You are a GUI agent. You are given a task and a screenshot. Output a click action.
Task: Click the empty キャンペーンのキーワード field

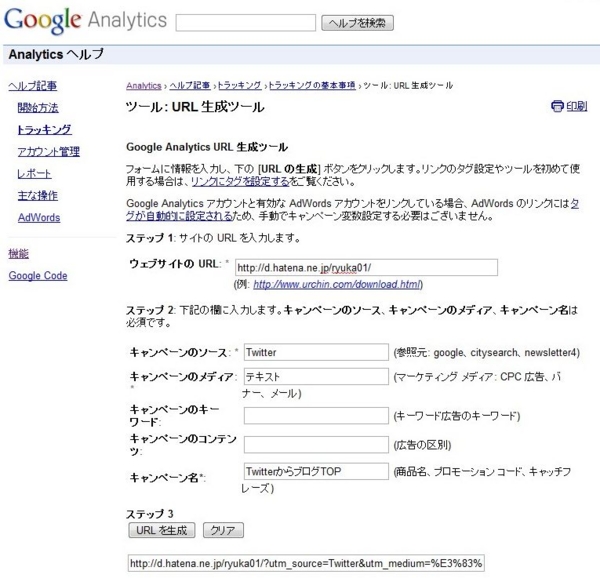[316, 416]
